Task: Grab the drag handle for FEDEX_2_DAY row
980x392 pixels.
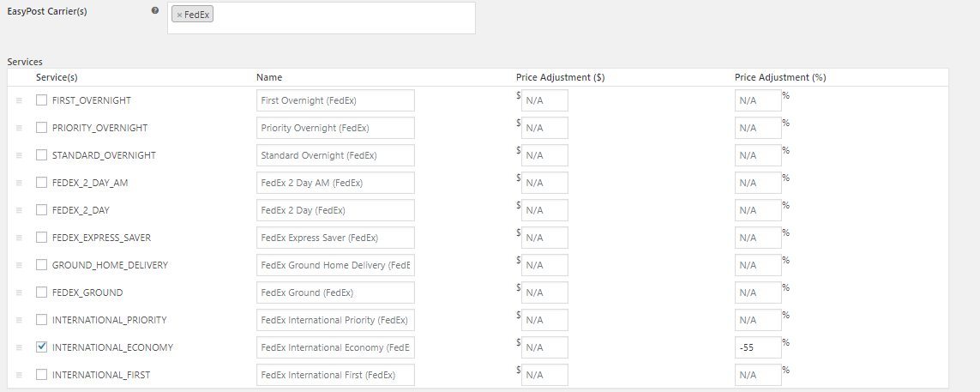Action: [x=19, y=210]
